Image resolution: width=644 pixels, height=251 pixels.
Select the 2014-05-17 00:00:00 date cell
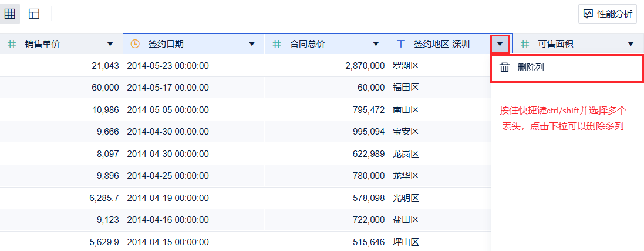point(168,88)
